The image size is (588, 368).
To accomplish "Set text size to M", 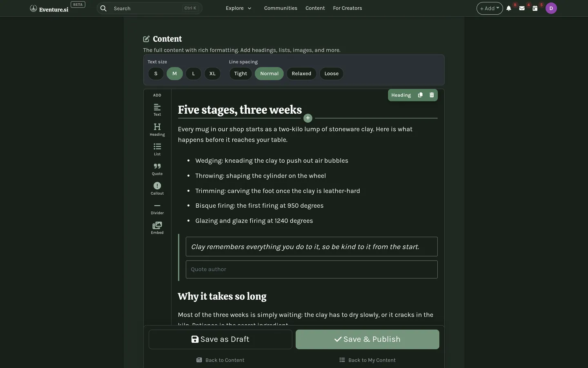I will (174, 74).
